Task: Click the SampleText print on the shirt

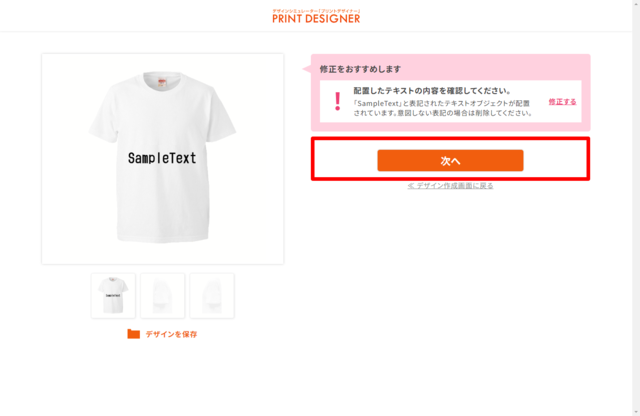Action: [x=162, y=158]
